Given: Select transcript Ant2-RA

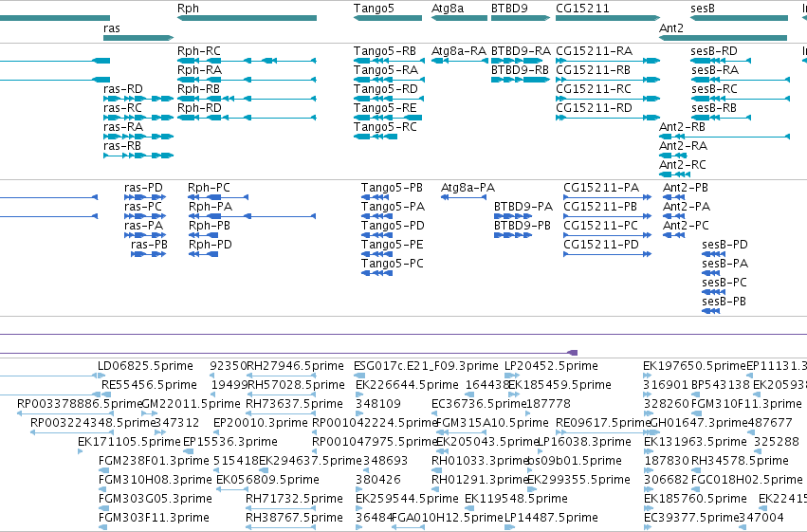Looking at the screenshot, I should 683,146.
